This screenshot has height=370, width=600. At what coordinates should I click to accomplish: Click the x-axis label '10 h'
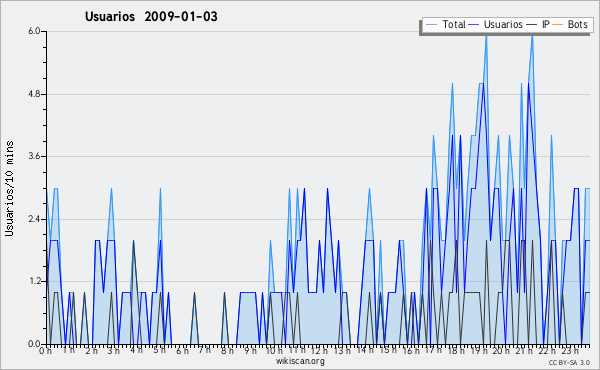tap(274, 350)
